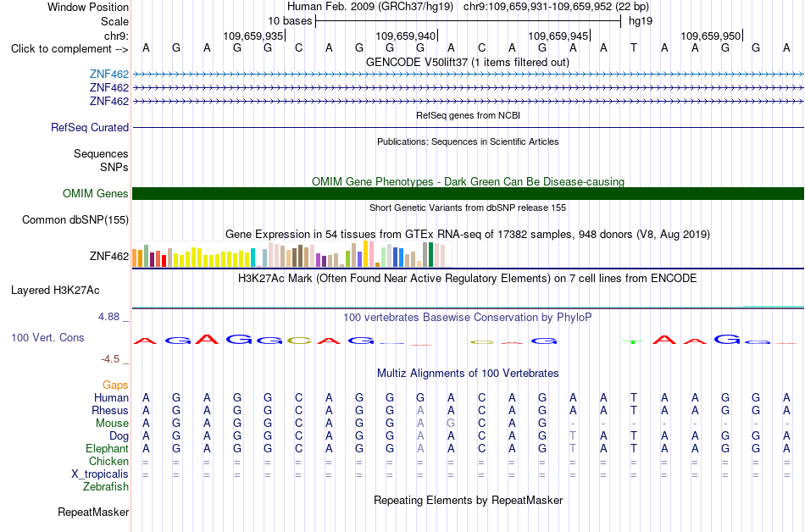The image size is (805, 532).
Task: Click the dark green bar in GTEx chart
Action: (x=430, y=254)
